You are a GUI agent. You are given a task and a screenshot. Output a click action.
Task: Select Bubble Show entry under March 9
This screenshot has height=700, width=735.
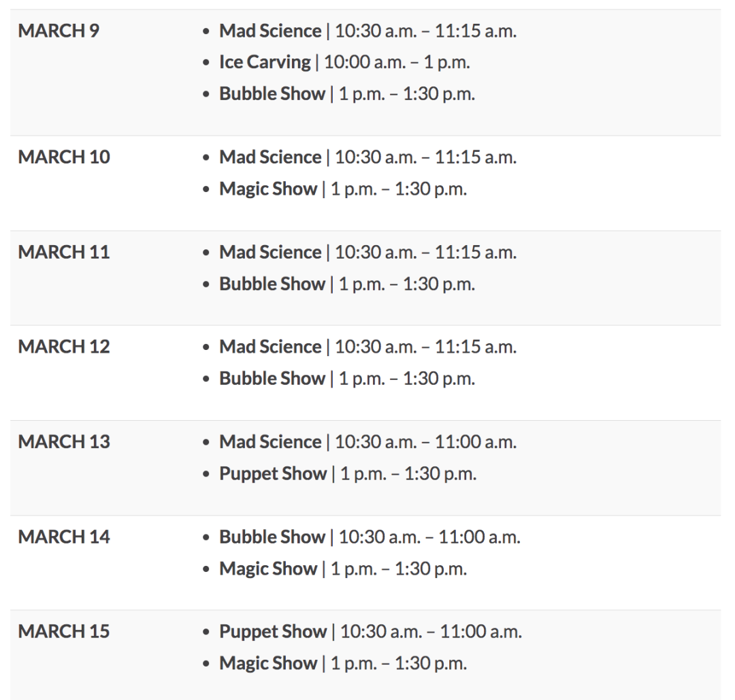[x=272, y=93]
